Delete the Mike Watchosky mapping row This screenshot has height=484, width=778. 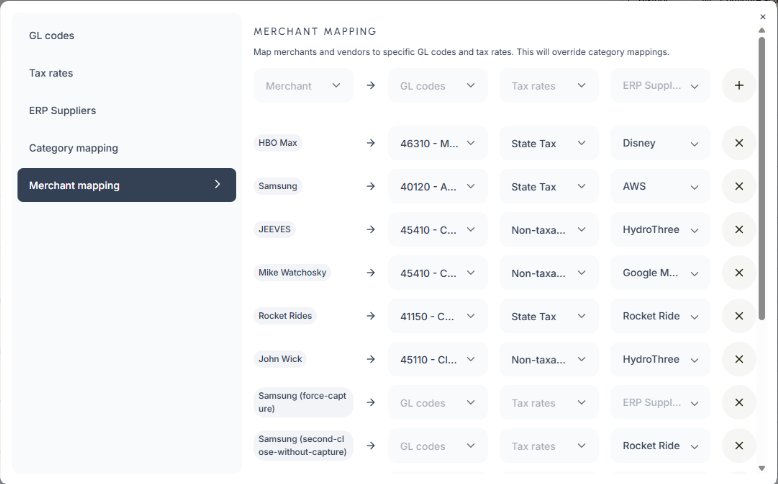coord(739,273)
